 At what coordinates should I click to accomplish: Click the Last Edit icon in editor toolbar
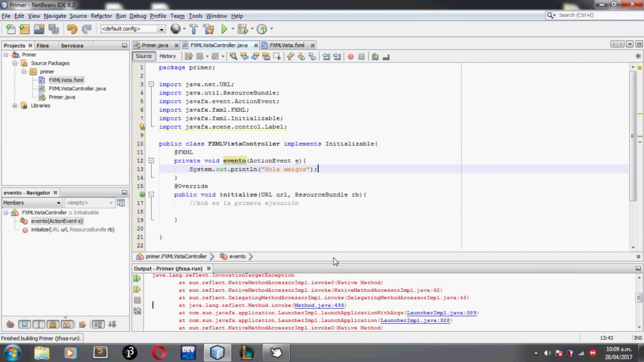pos(189,56)
